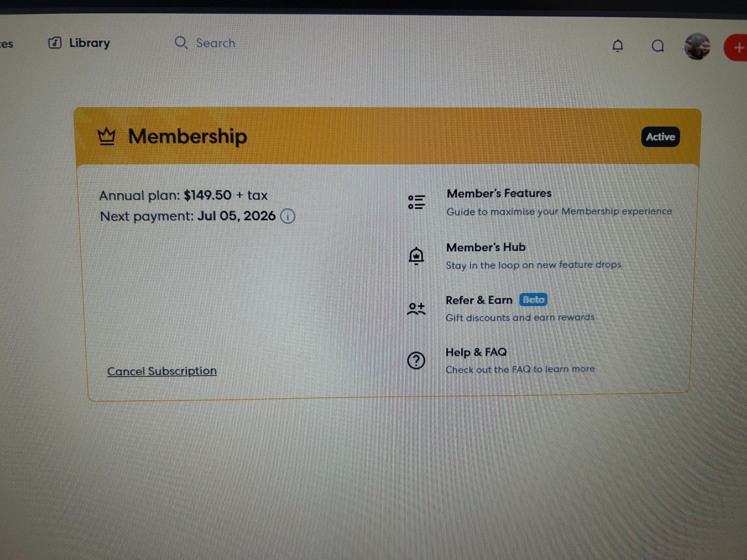Click the Member's Hub bell icon
This screenshot has height=560, width=747.
tap(416, 256)
